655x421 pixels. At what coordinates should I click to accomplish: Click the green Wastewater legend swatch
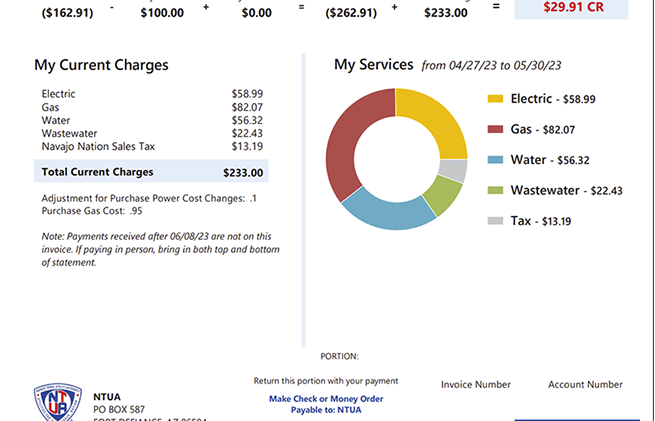click(495, 190)
